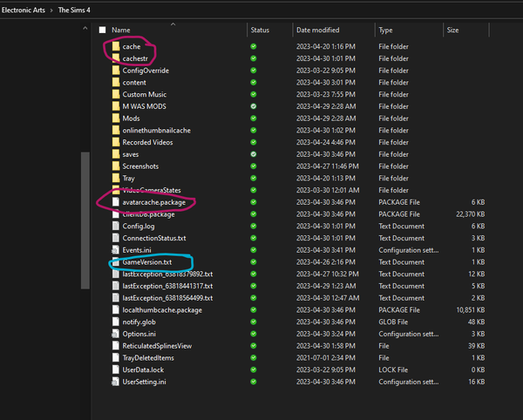The image size is (523, 420).
Task: Click the LOCK File type cell
Action: pyautogui.click(x=393, y=370)
